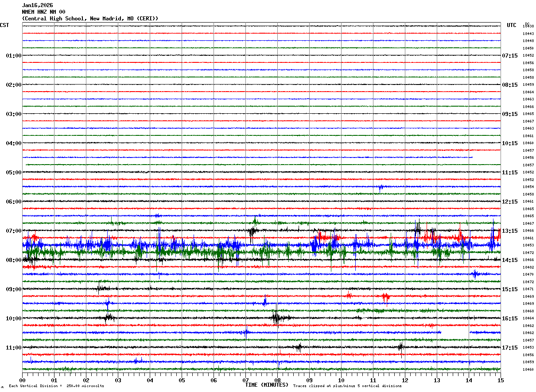Click minute 01 on the time axis
The image size is (536, 392).
tap(54, 380)
